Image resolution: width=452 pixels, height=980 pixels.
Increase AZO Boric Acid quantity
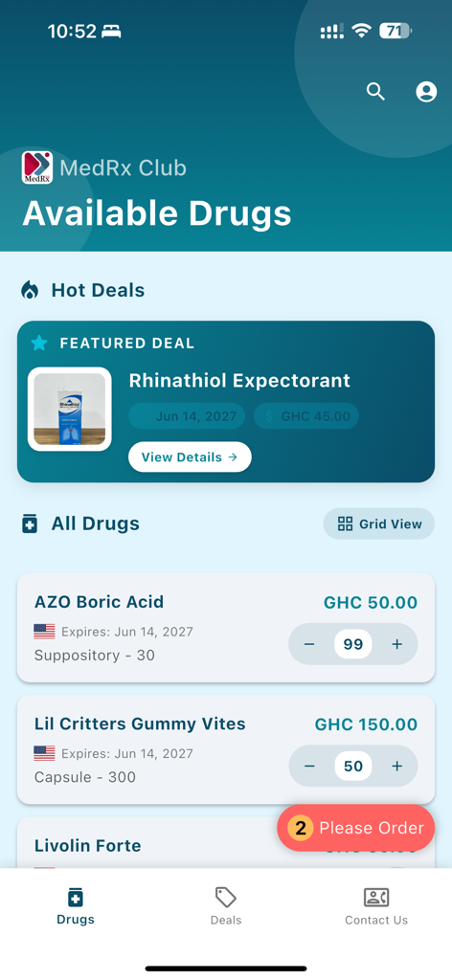(397, 644)
